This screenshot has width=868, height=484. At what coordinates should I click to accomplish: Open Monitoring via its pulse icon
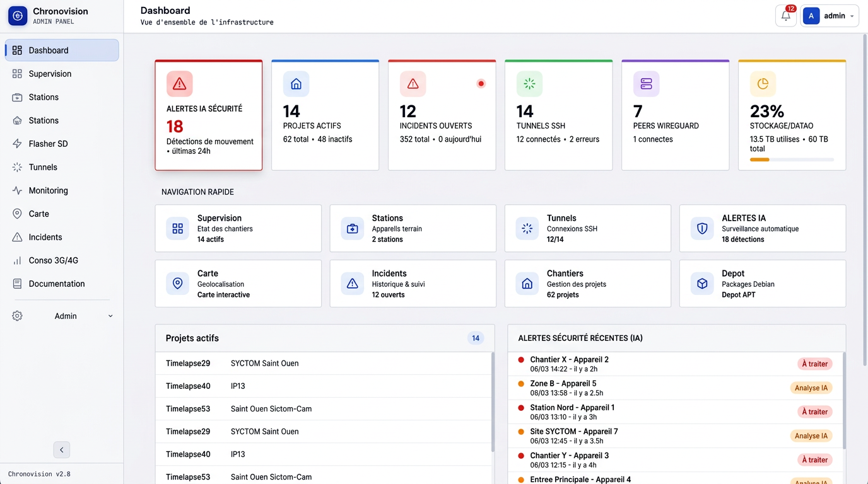click(17, 190)
